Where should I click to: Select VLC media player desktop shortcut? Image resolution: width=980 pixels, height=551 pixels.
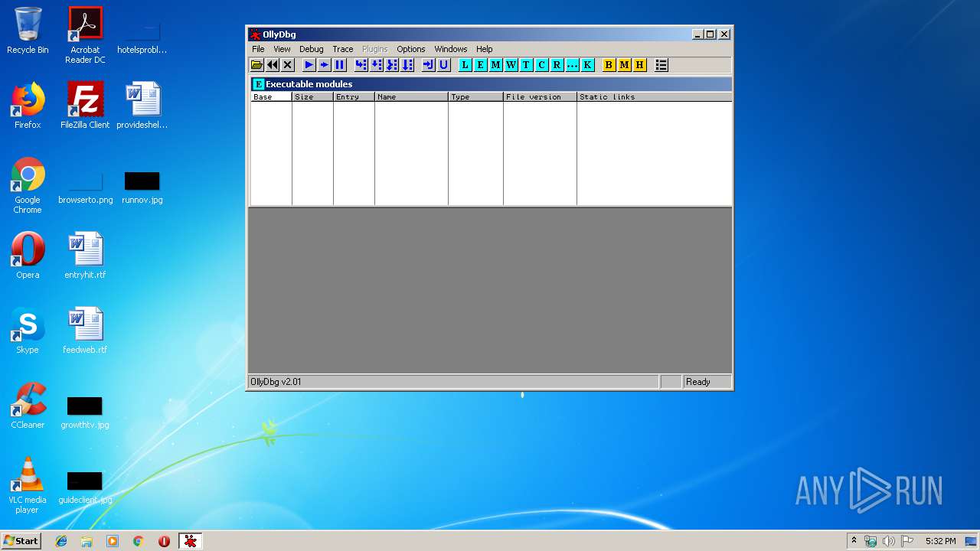tap(28, 485)
